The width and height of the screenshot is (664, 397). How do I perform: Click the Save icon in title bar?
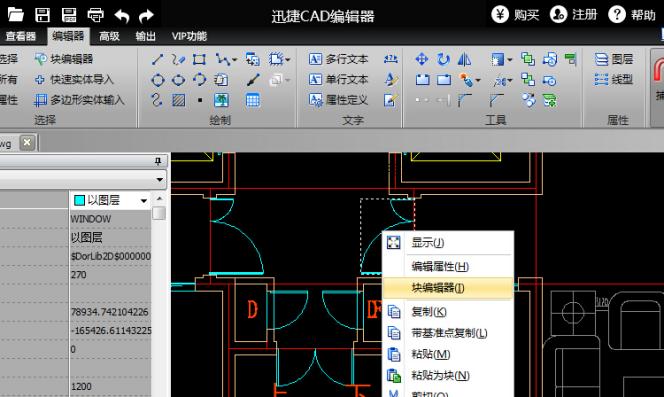click(42, 15)
